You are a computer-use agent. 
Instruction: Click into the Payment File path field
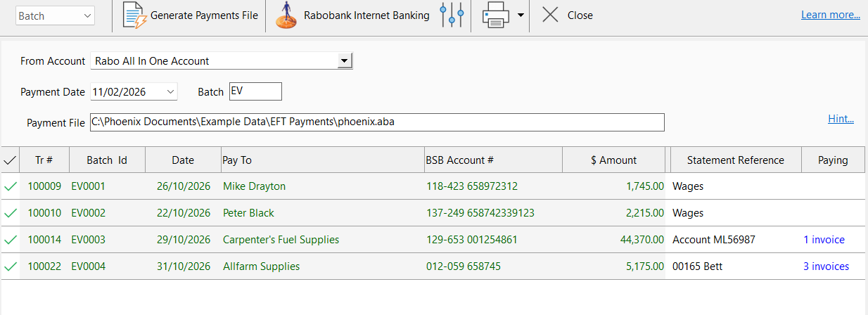(x=377, y=122)
